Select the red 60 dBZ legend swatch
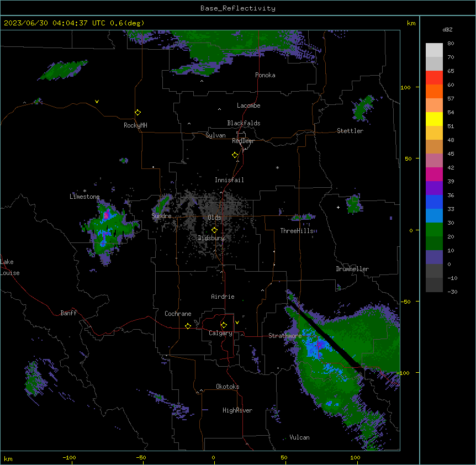The image size is (476, 465). pos(434,78)
